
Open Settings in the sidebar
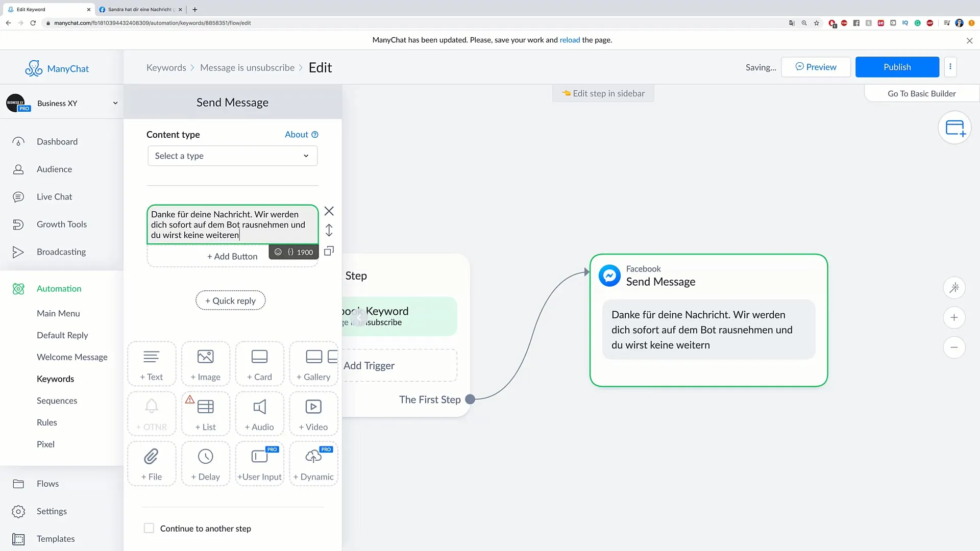point(52,511)
